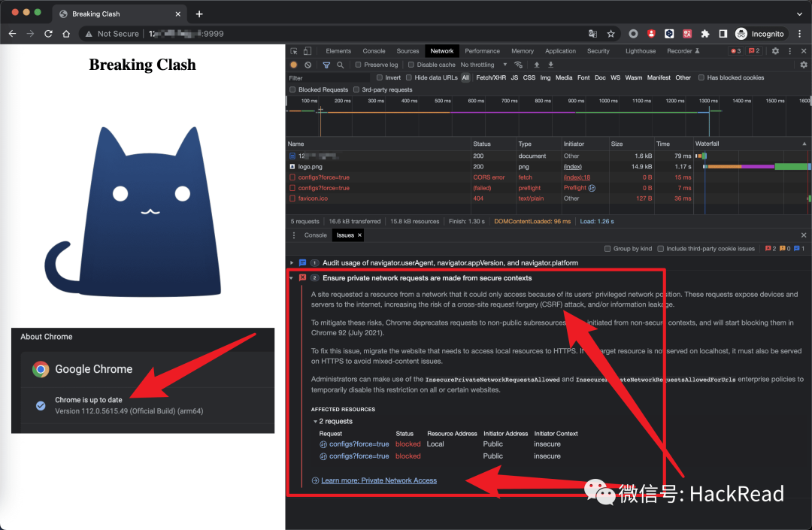Open network conditions wifi icon

(x=518, y=65)
